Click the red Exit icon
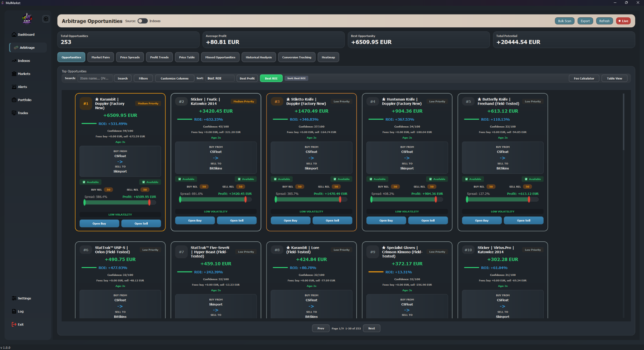This screenshot has height=350, width=644. [x=14, y=325]
